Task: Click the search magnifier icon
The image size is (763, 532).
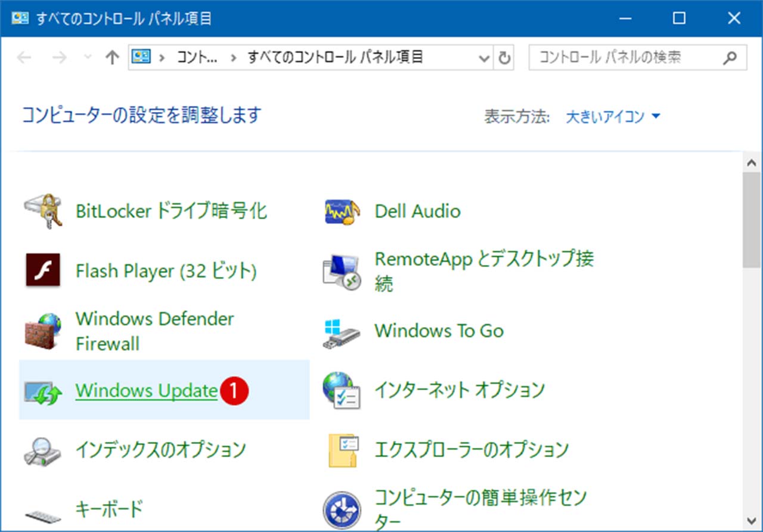Action: coord(730,58)
